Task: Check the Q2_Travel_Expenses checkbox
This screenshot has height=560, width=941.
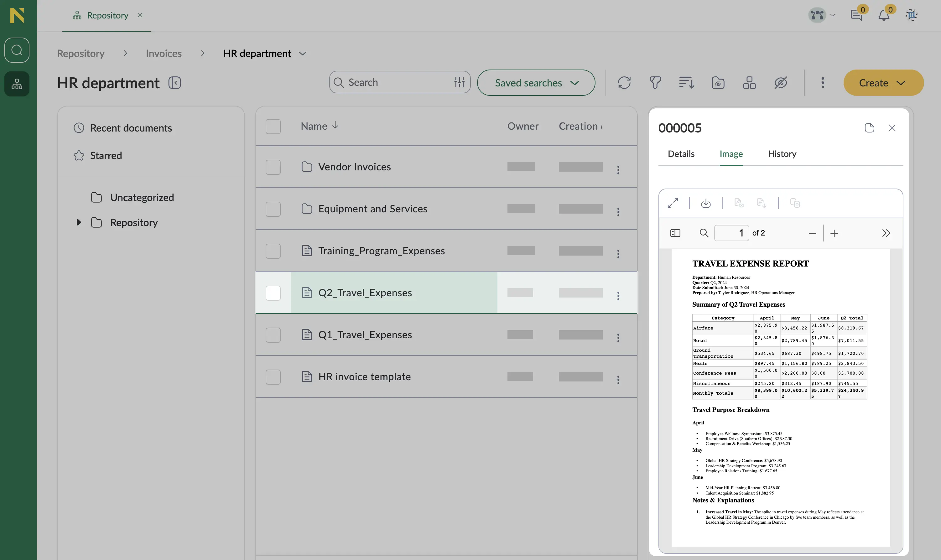Action: pyautogui.click(x=273, y=293)
